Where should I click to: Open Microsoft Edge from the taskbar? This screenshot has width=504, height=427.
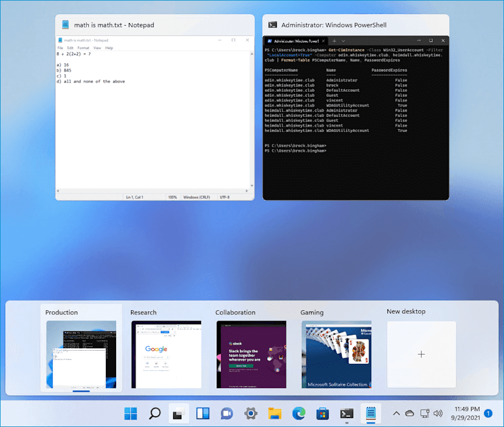299,413
